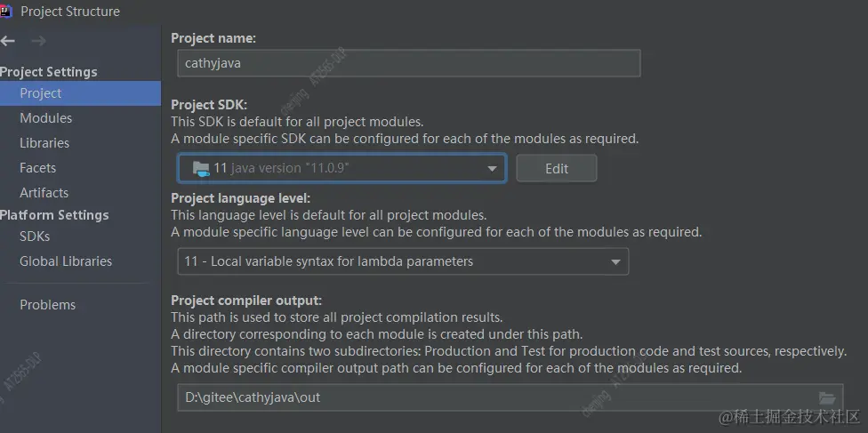Viewport: 868px width, 433px height.
Task: Open the Facets section
Action: tap(37, 168)
